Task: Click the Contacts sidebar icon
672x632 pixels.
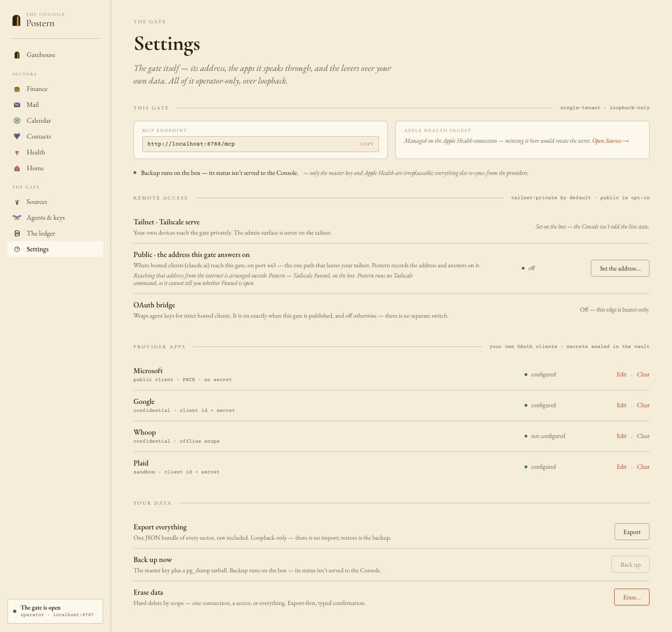Action: click(17, 137)
